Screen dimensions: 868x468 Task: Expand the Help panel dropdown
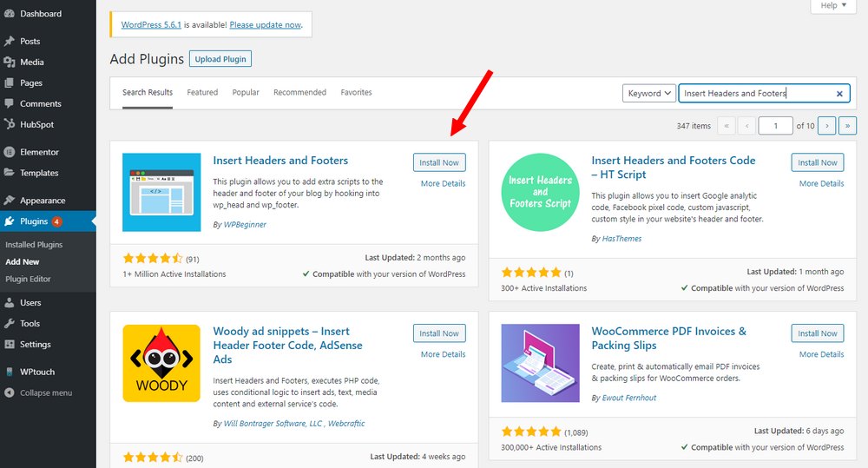[x=833, y=5]
